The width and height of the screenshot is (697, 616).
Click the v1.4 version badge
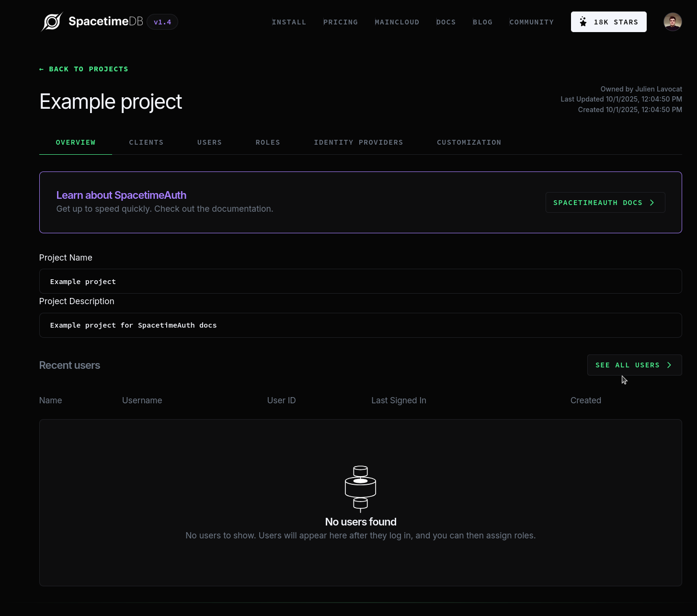162,22
